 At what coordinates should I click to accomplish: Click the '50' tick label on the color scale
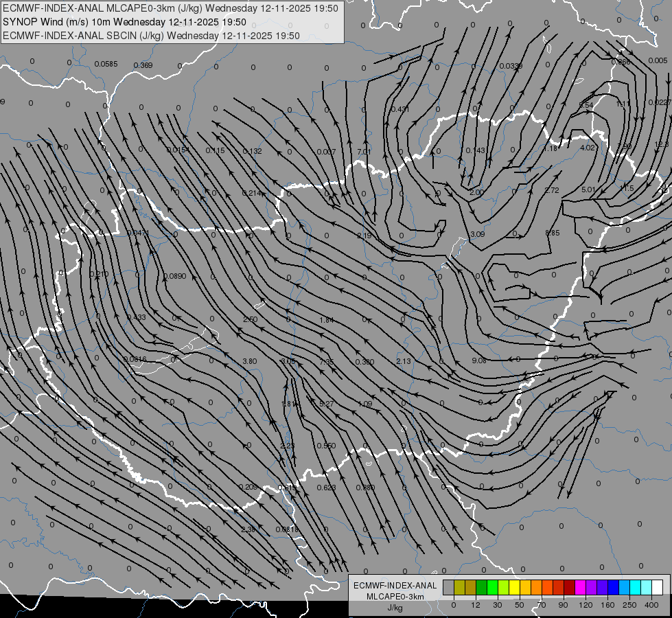point(520,605)
